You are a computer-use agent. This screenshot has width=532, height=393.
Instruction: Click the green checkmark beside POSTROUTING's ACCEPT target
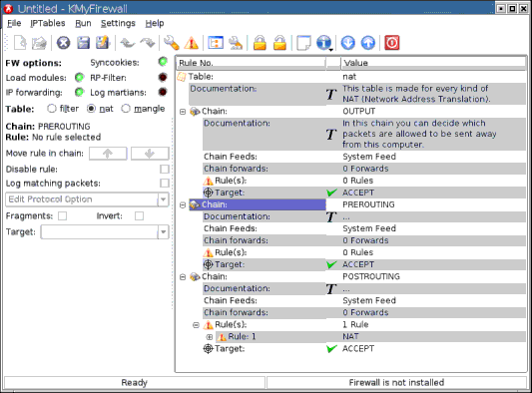tap(331, 348)
